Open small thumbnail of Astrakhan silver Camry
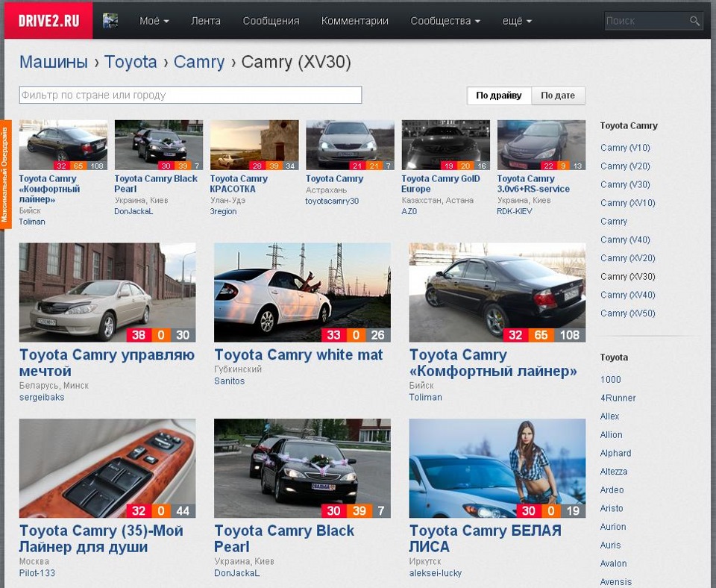 pyautogui.click(x=351, y=145)
